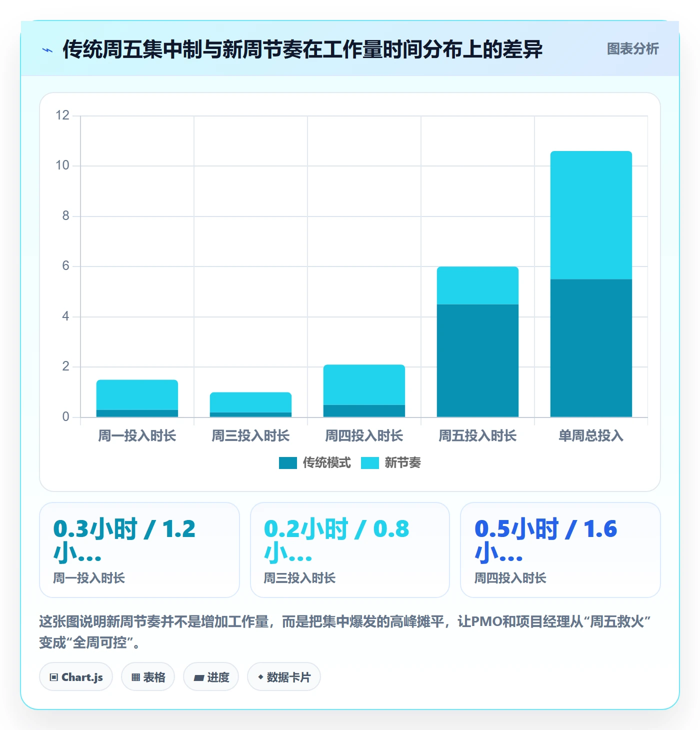This screenshot has height=730, width=700.
Task: Click the summary paragraph starting with 这张图说明
Action: click(345, 632)
